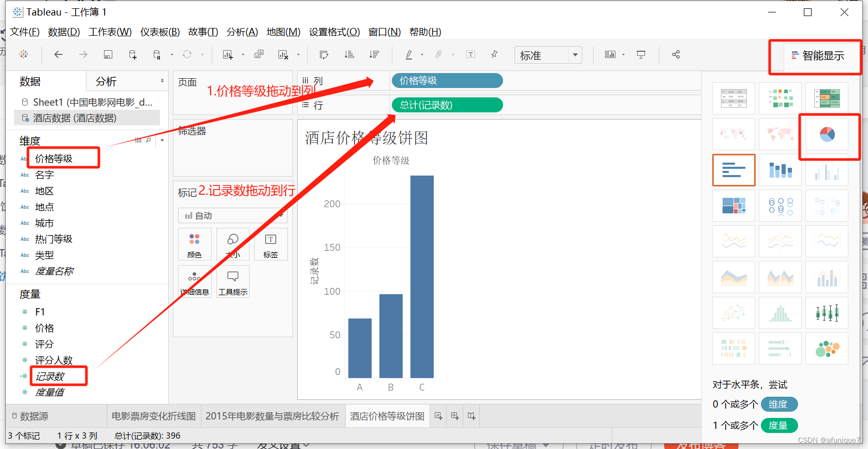The width and height of the screenshot is (868, 449).
Task: Click the refresh run update icon
Action: (187, 54)
